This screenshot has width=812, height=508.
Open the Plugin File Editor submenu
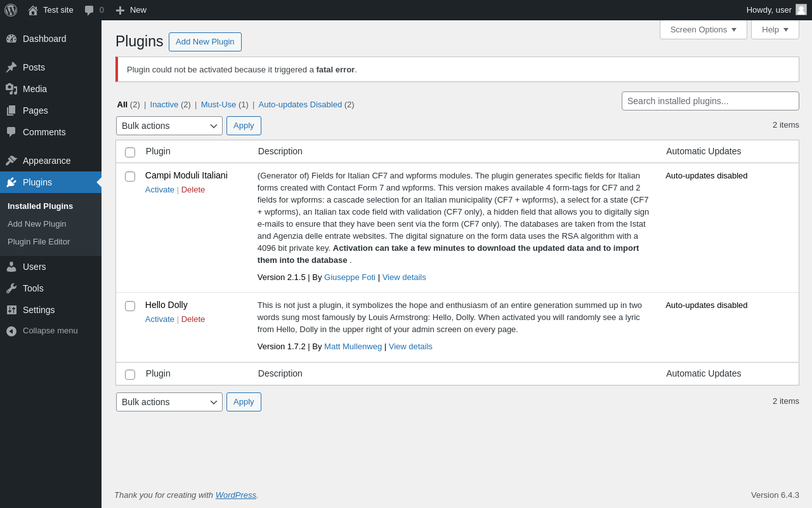pyautogui.click(x=39, y=241)
